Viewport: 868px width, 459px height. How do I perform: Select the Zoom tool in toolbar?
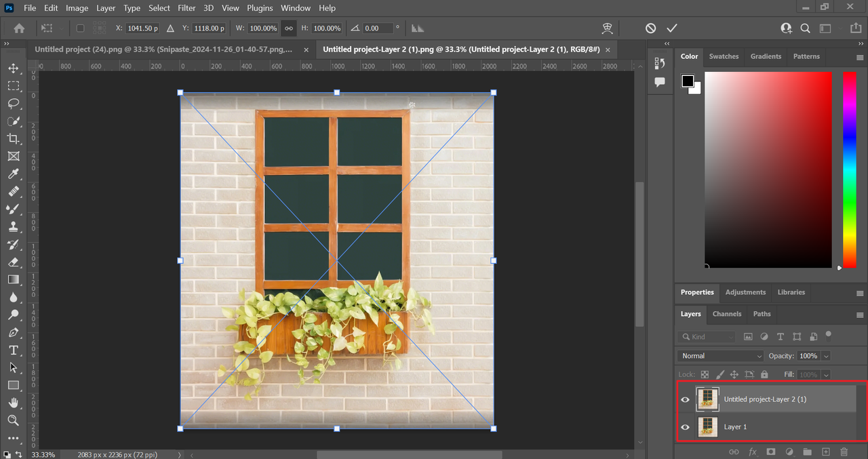[13, 420]
